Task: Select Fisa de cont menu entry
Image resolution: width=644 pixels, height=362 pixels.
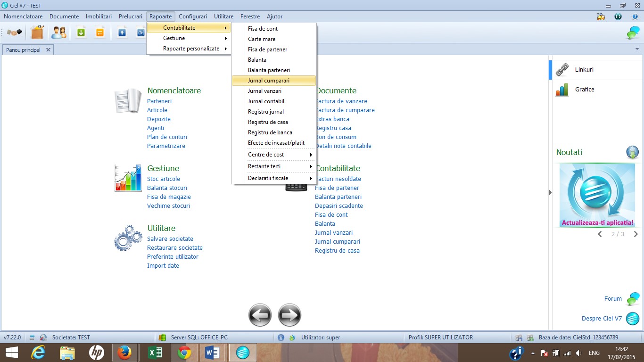Action: tap(274, 29)
